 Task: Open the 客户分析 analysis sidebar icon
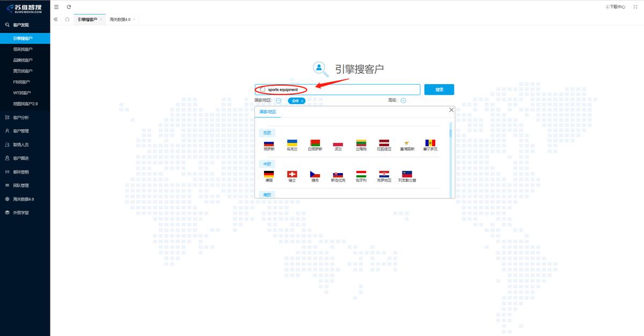(x=6, y=117)
